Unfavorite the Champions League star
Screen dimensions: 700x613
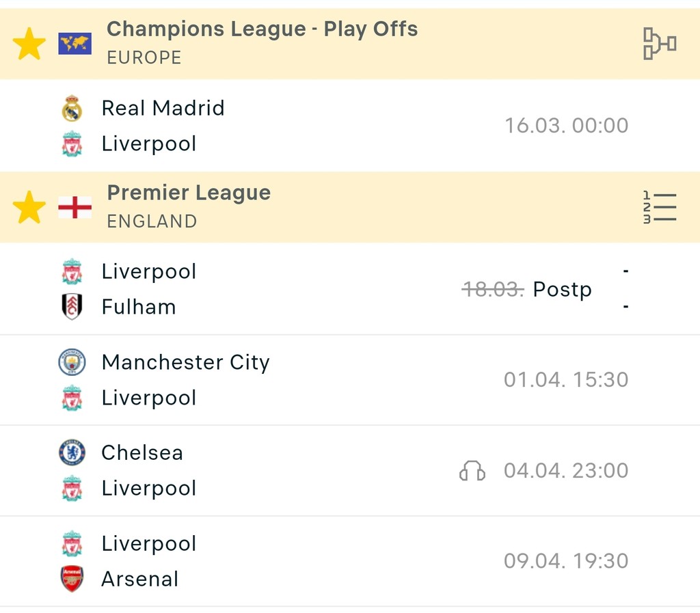pos(29,44)
